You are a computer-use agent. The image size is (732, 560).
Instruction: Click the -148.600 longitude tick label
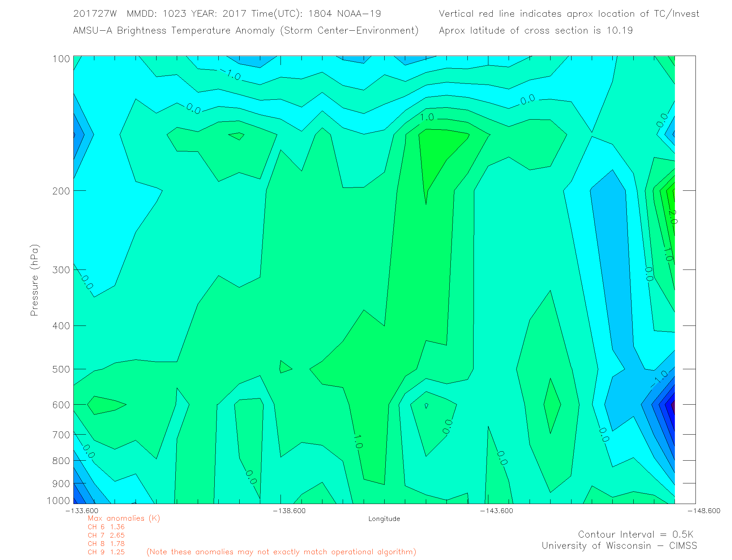point(703,511)
